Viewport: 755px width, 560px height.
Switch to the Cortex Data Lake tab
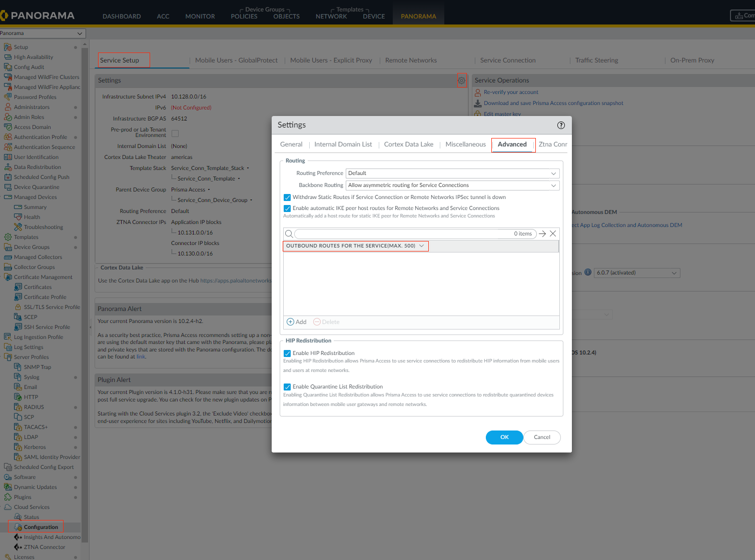click(409, 144)
